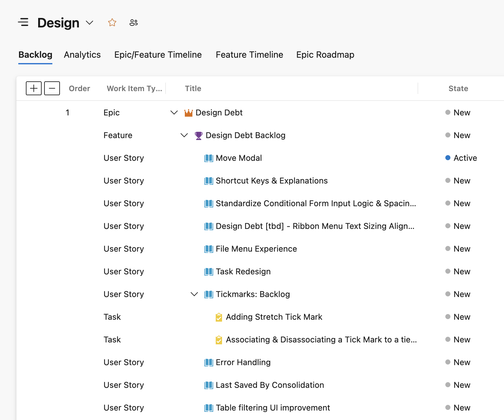Open the File Menu Experience story
This screenshot has height=420, width=504.
coord(256,249)
